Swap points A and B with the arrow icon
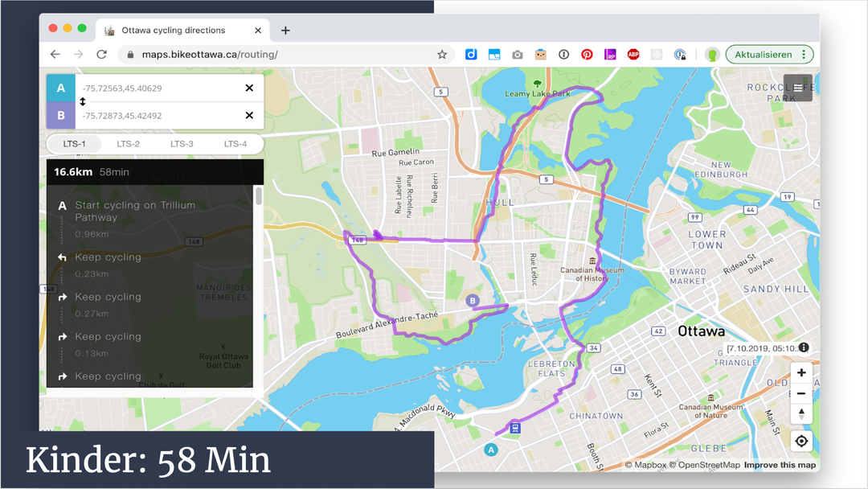The width and height of the screenshot is (868, 489). click(83, 101)
